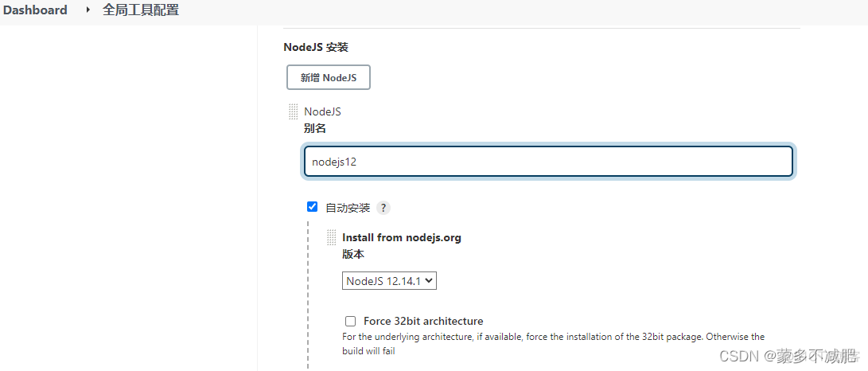The image size is (868, 371).
Task: Click the 新增 NodeJS button
Action: click(328, 77)
